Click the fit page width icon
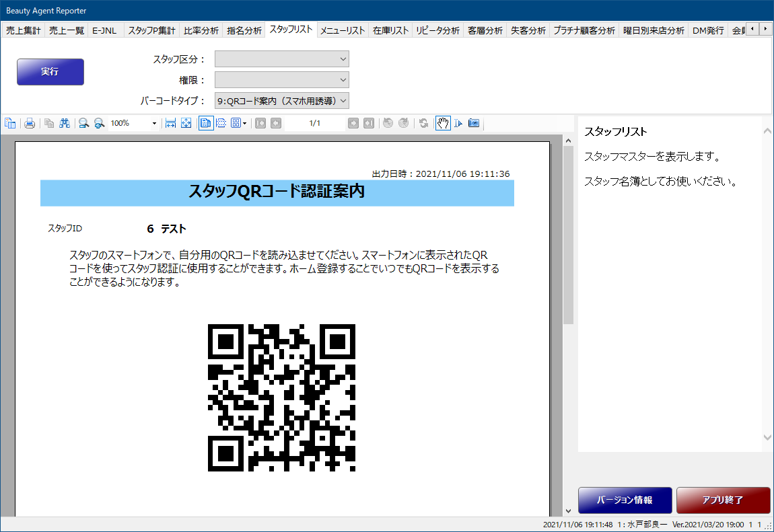 pos(170,123)
